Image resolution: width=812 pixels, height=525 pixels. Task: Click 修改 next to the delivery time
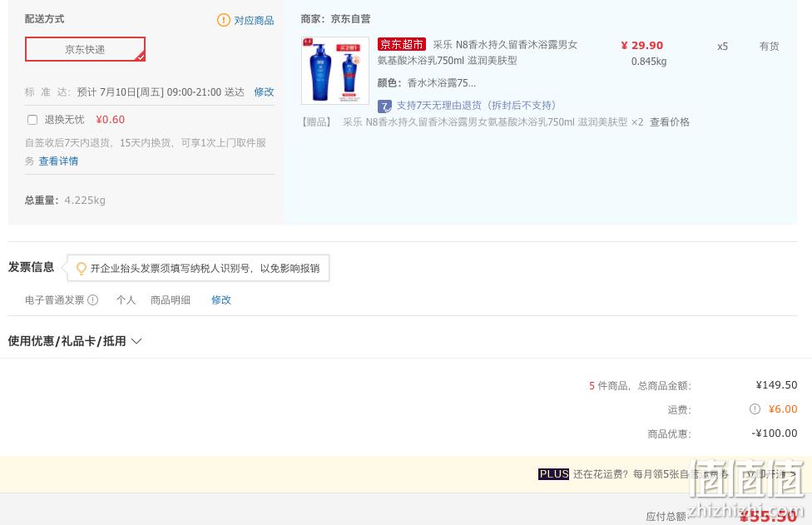tap(264, 92)
